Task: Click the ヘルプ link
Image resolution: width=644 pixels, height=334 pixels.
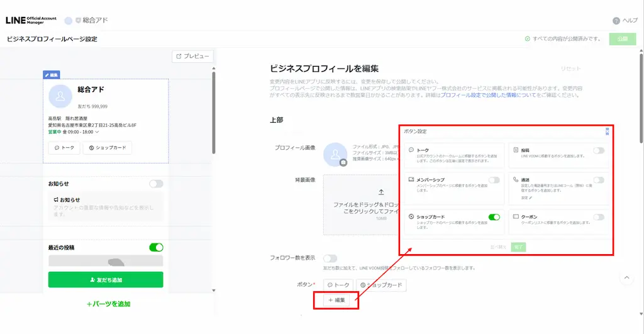Action: [x=630, y=21]
